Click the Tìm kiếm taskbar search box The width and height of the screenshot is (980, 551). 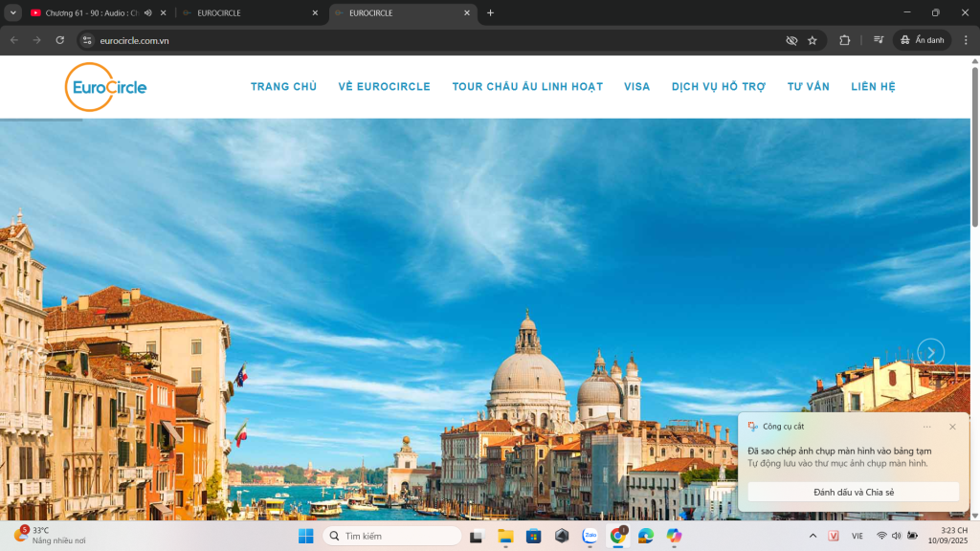point(392,536)
